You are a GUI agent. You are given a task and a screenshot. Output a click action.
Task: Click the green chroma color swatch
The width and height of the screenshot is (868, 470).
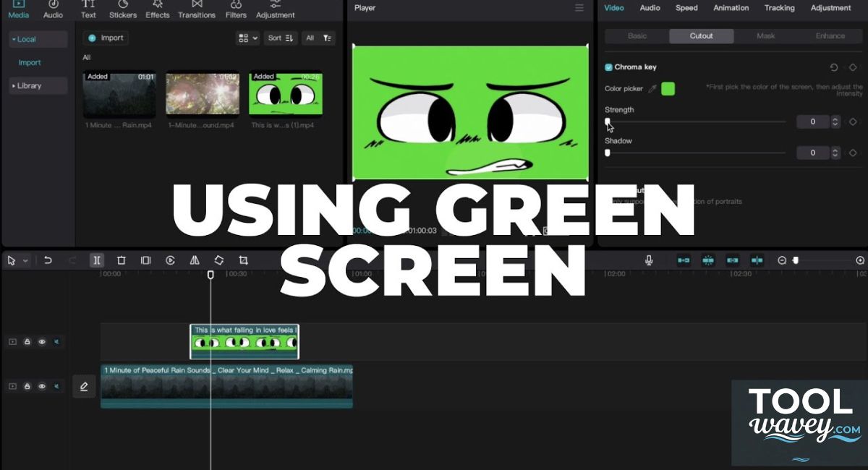668,89
